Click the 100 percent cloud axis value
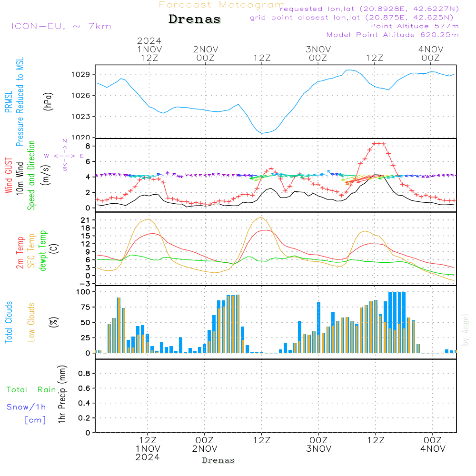This screenshot has height=476, width=476. coord(83,292)
